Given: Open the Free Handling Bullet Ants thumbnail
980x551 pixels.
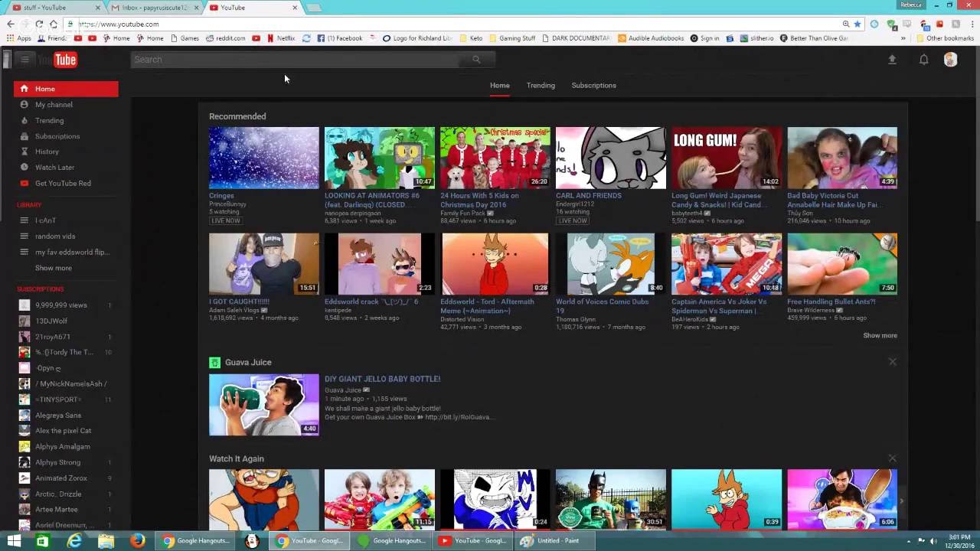Looking at the screenshot, I should click(x=842, y=264).
